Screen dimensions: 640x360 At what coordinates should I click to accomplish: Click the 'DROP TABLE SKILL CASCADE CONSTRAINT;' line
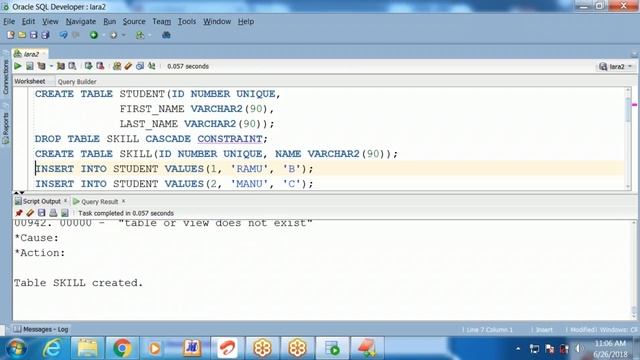(x=151, y=139)
